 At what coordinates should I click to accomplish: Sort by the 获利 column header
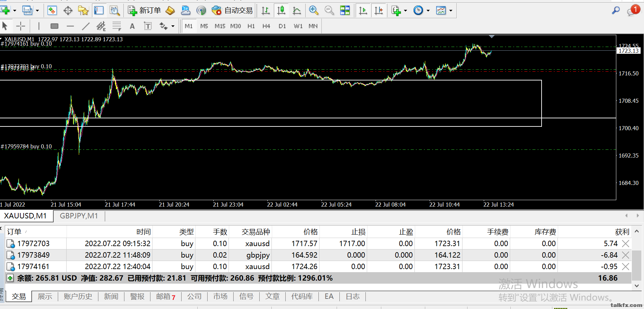594,232
